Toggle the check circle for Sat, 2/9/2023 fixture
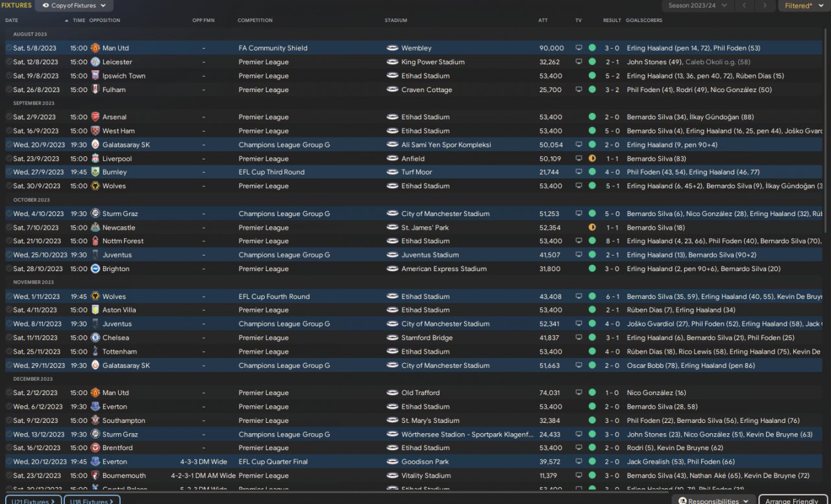Viewport: 831px width, 504px height. [9, 117]
